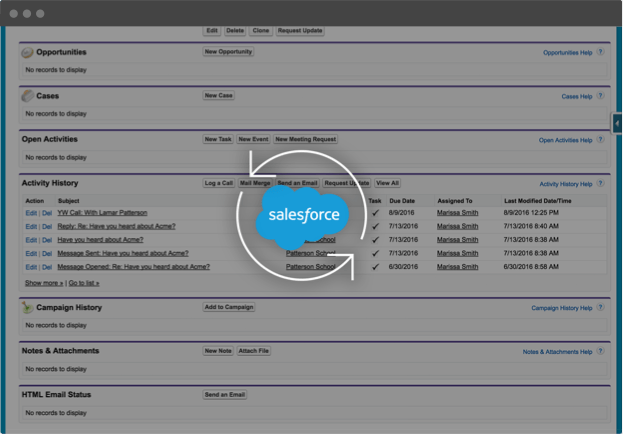Sort by the Due Date column header

(x=402, y=201)
